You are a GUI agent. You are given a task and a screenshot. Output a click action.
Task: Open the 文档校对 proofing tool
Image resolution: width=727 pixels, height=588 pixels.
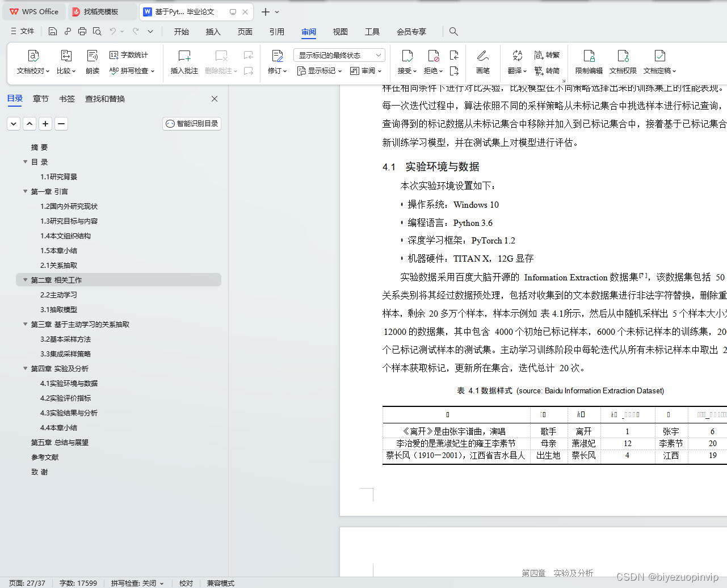(x=33, y=61)
